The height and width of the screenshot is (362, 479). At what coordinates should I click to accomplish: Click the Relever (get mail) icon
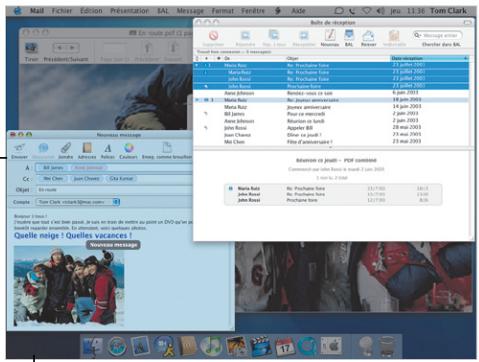[x=368, y=35]
